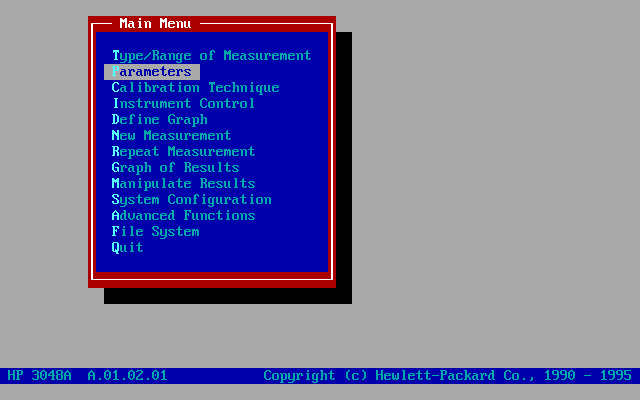Open System Configuration menu entry

tap(191, 200)
